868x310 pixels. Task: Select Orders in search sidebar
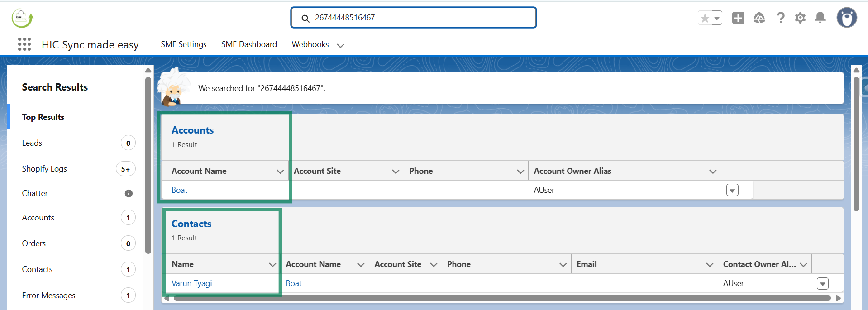[x=76, y=243]
